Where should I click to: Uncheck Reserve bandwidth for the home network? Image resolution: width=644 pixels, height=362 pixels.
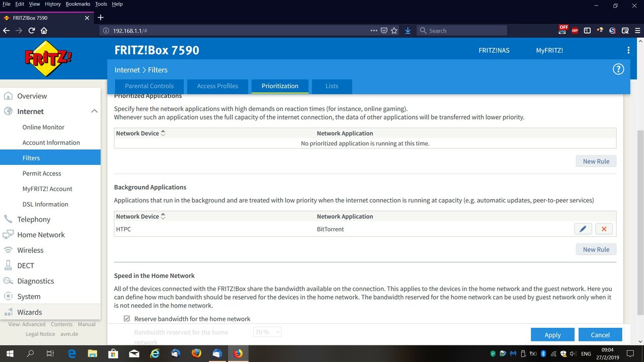coord(127,319)
